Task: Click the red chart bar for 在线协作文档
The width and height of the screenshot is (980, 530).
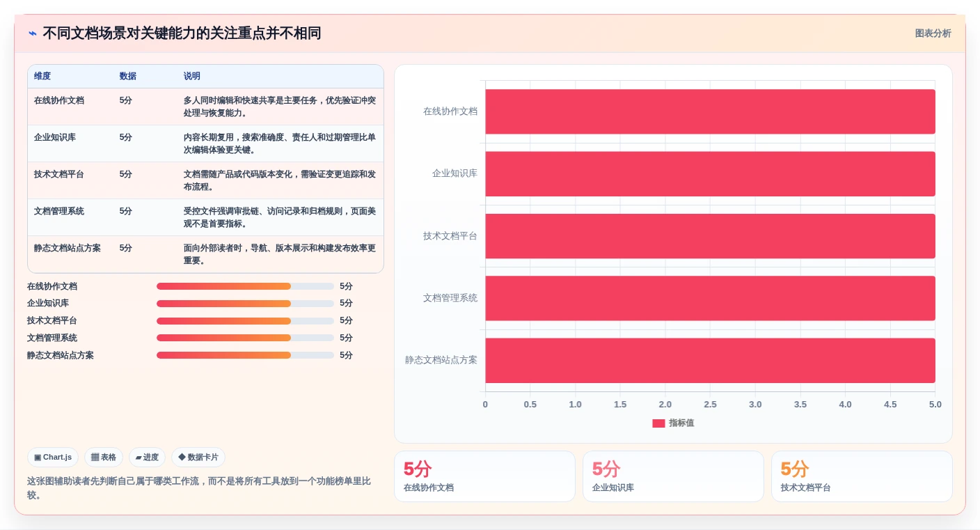Action: (710, 111)
